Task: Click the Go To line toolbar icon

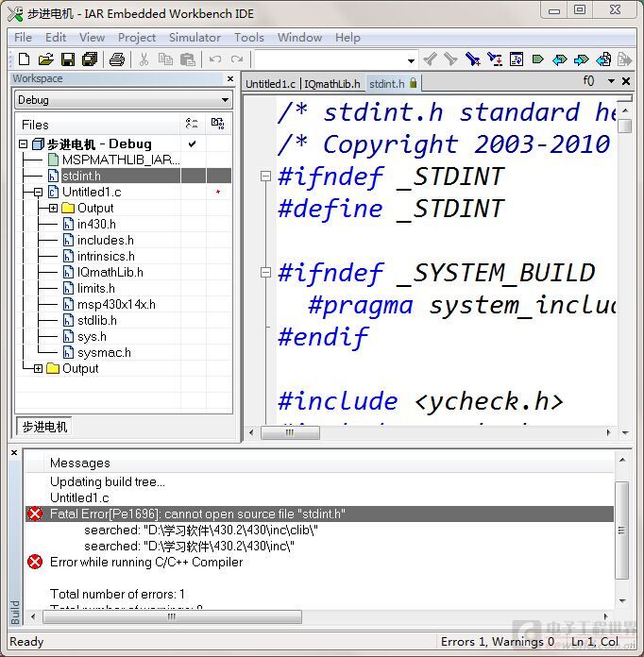Action: coord(517,59)
